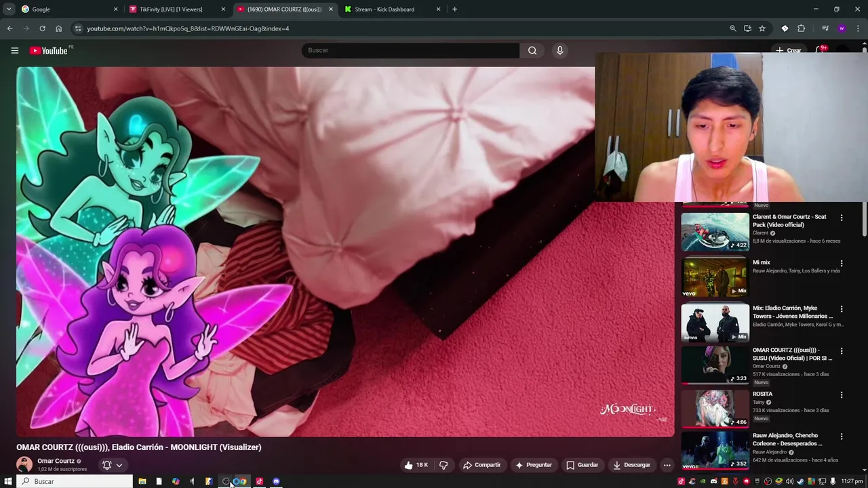This screenshot has width=868, height=488.
Task: Switch to the TikFinity LIVE tab
Action: pyautogui.click(x=178, y=9)
